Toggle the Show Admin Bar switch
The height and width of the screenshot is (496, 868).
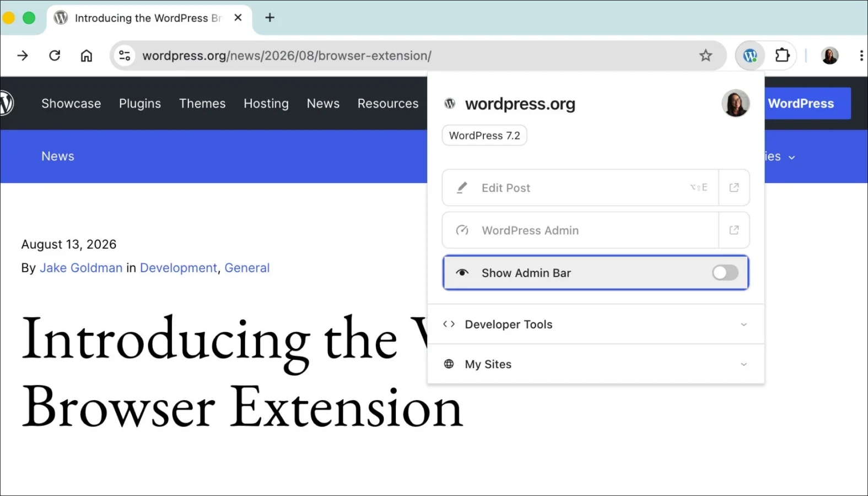(725, 272)
